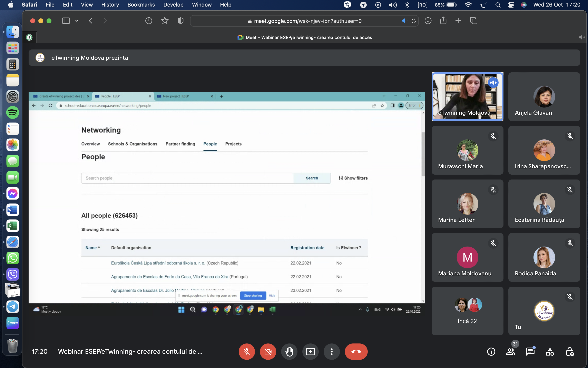The width and height of the screenshot is (588, 368).
Task: Open macOS Control Center
Action: (x=511, y=5)
